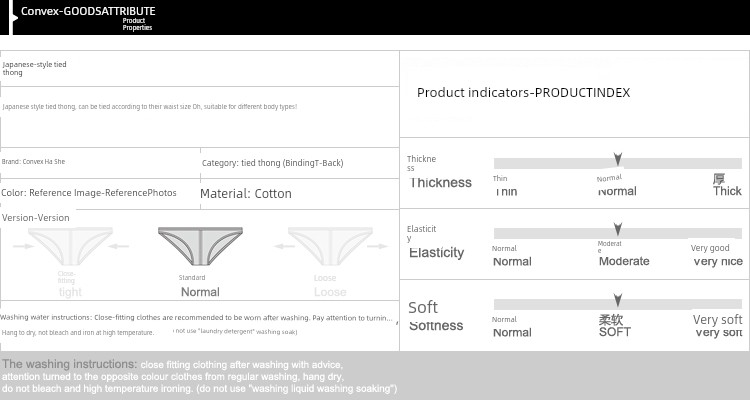The height and width of the screenshot is (400, 750).
Task: Click the Thick label on the Thickness scale
Action: (727, 191)
